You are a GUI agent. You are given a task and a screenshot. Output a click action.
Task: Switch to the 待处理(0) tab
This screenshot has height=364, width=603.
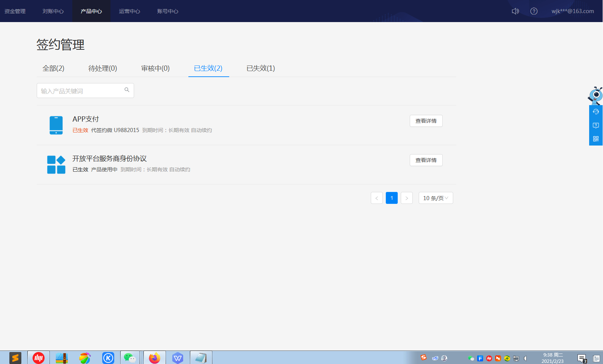pyautogui.click(x=103, y=68)
